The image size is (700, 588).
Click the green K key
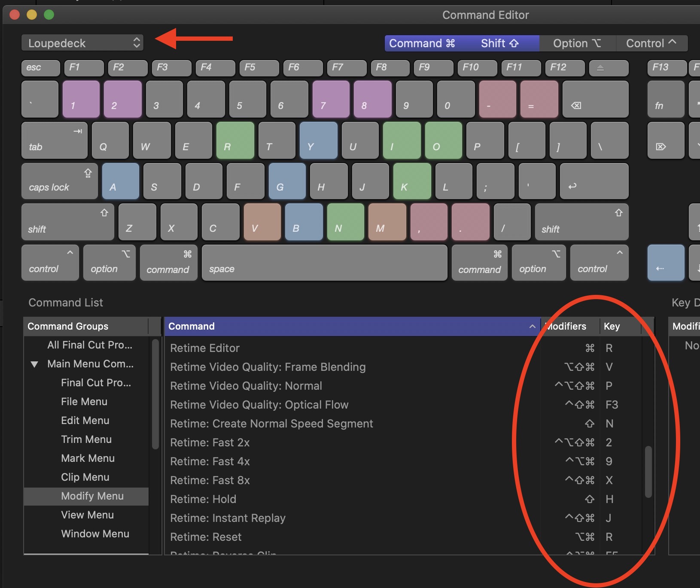[412, 181]
